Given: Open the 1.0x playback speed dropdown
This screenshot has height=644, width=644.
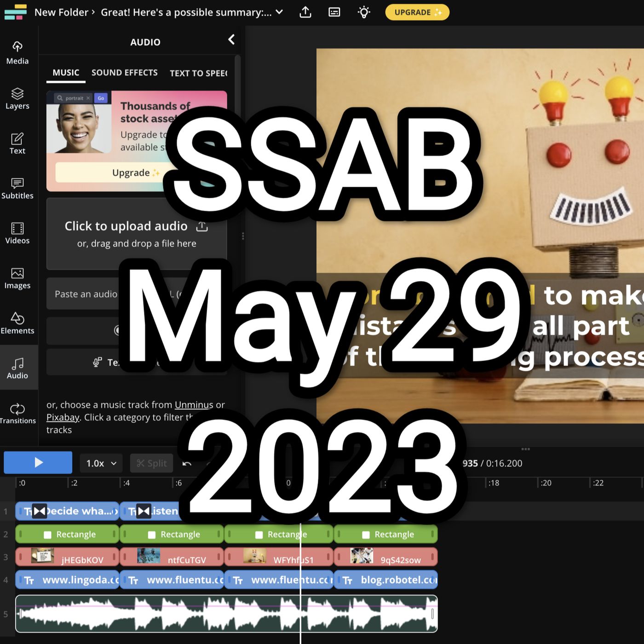Looking at the screenshot, I should (101, 463).
